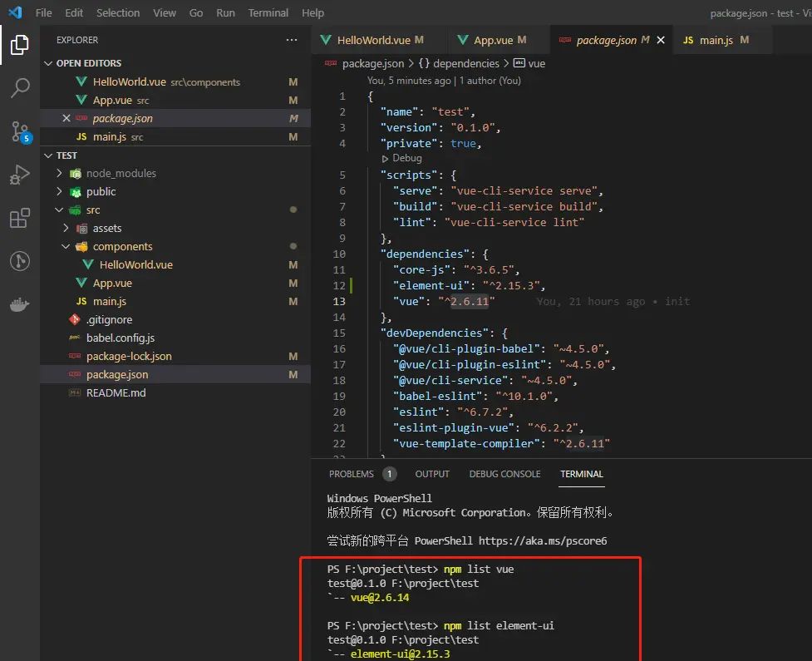The image size is (812, 661).
Task: Open the Search view in the activity bar
Action: click(20, 90)
